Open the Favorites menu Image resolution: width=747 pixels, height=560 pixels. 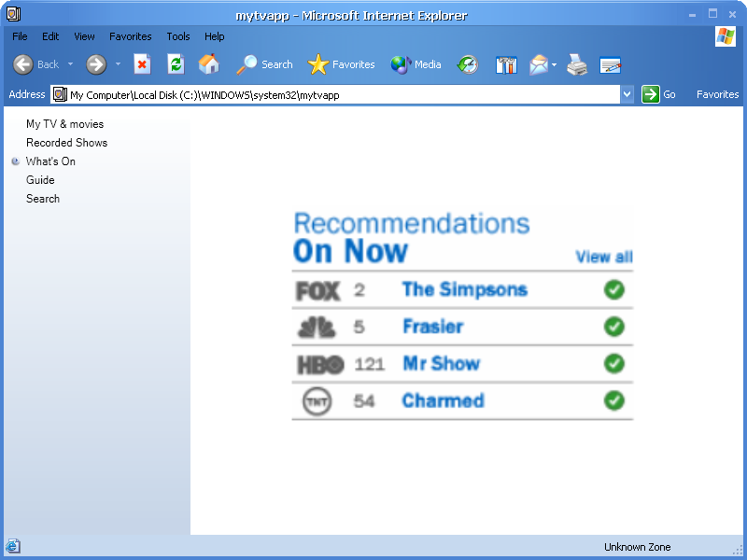130,36
